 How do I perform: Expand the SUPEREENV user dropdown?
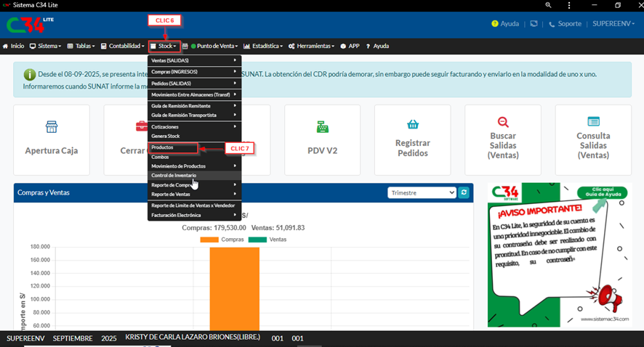tap(614, 23)
